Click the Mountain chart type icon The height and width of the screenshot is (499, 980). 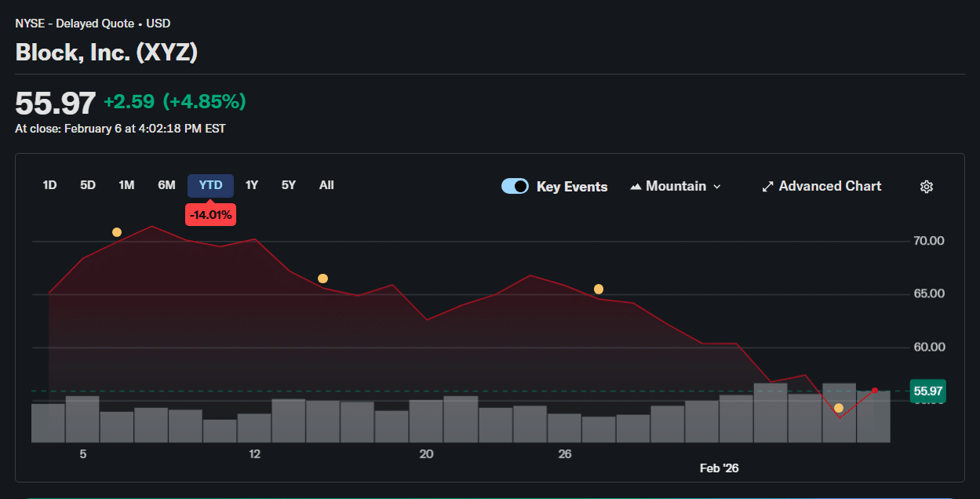[x=636, y=187]
